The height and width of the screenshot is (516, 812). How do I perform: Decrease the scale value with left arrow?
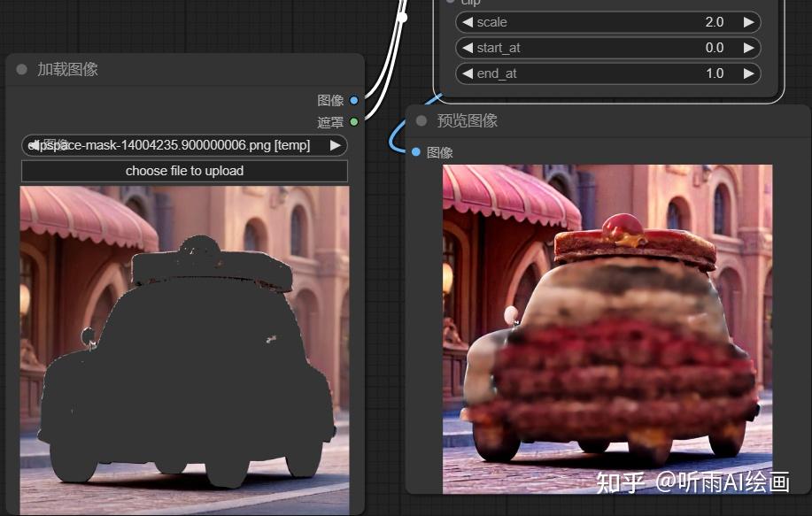tap(468, 22)
